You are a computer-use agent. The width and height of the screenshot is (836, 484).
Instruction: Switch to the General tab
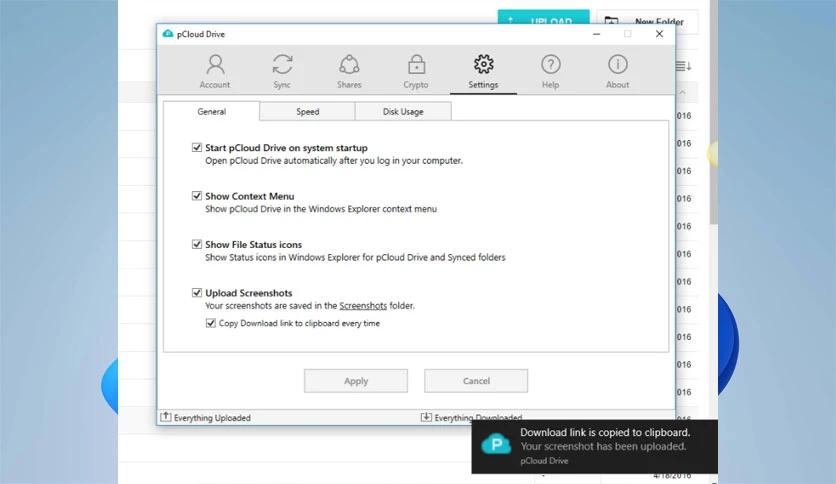(212, 111)
